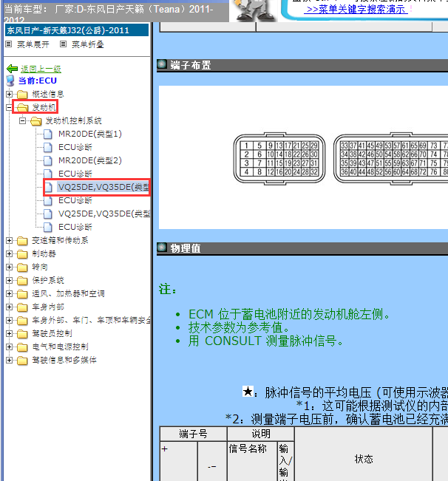Image resolution: width=448 pixels, height=481 pixels.
Task: Click the 菜单展开 label
Action: pyautogui.click(x=33, y=44)
